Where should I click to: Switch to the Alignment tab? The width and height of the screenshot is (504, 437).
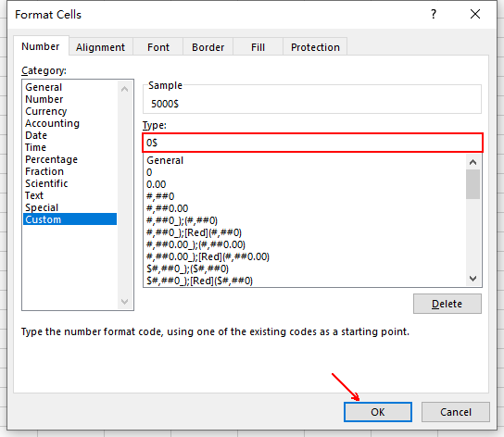coord(100,47)
